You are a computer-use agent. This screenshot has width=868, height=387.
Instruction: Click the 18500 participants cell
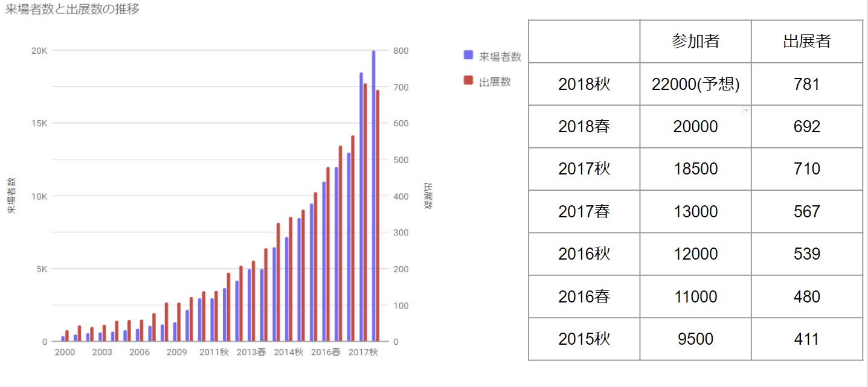click(696, 168)
